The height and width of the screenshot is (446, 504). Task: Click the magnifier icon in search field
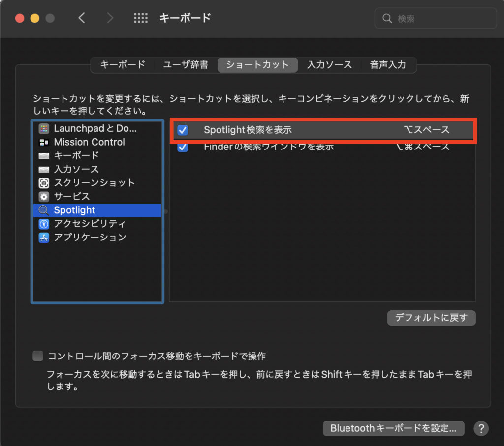[387, 18]
